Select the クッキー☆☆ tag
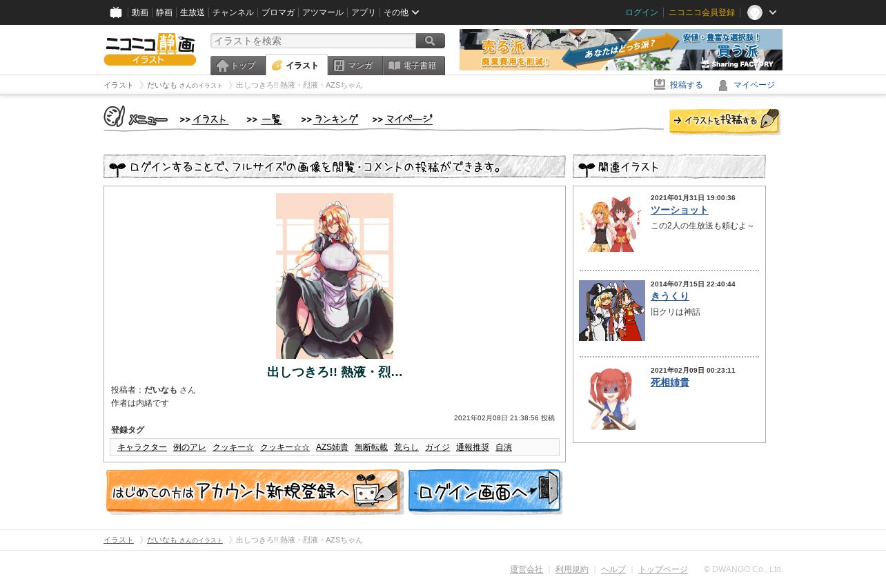The width and height of the screenshot is (886, 588). [285, 447]
